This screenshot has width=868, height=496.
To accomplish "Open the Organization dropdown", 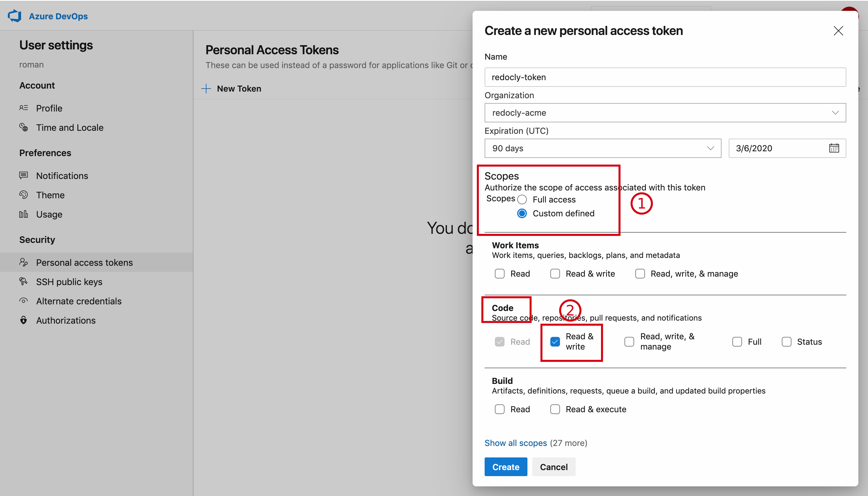I will click(x=665, y=113).
